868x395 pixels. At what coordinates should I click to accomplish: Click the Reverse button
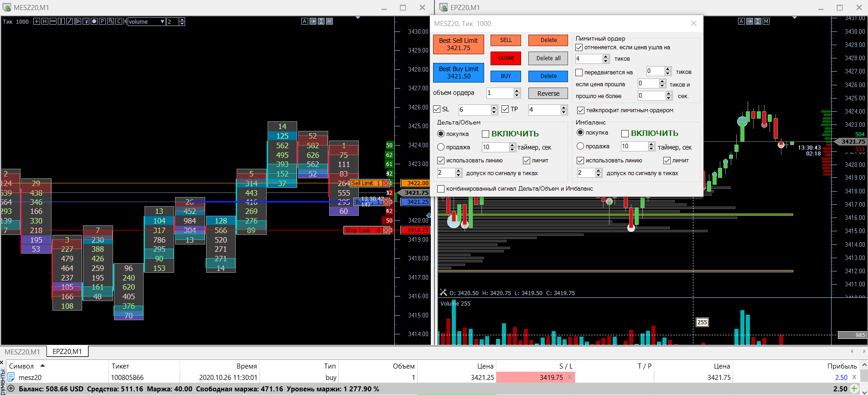pyautogui.click(x=548, y=94)
